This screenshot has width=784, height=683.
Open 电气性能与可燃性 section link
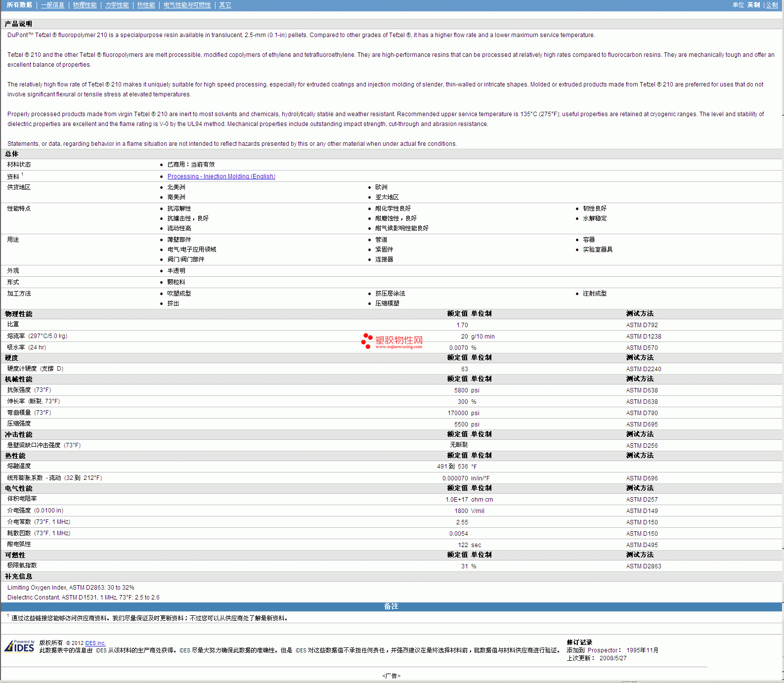[x=187, y=5]
